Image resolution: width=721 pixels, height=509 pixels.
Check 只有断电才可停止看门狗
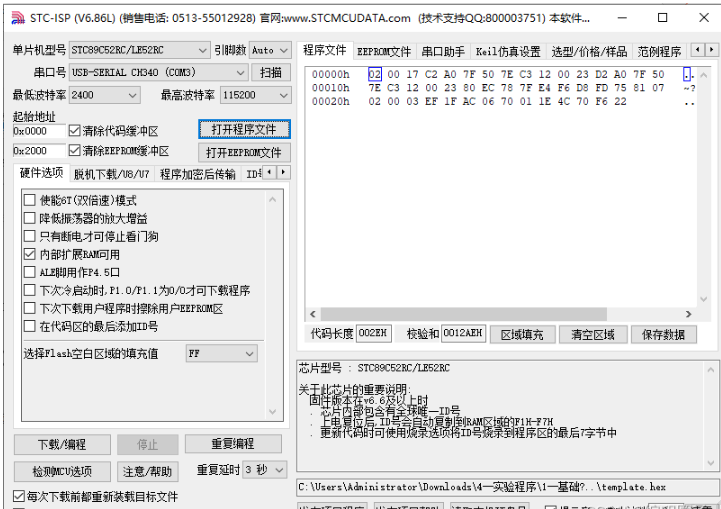(x=29, y=236)
